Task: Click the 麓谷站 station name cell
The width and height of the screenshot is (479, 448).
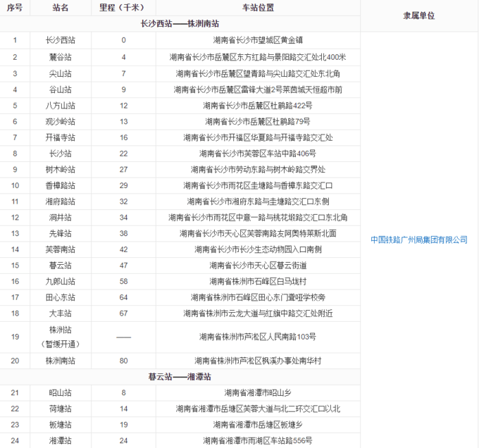Action: click(61, 57)
